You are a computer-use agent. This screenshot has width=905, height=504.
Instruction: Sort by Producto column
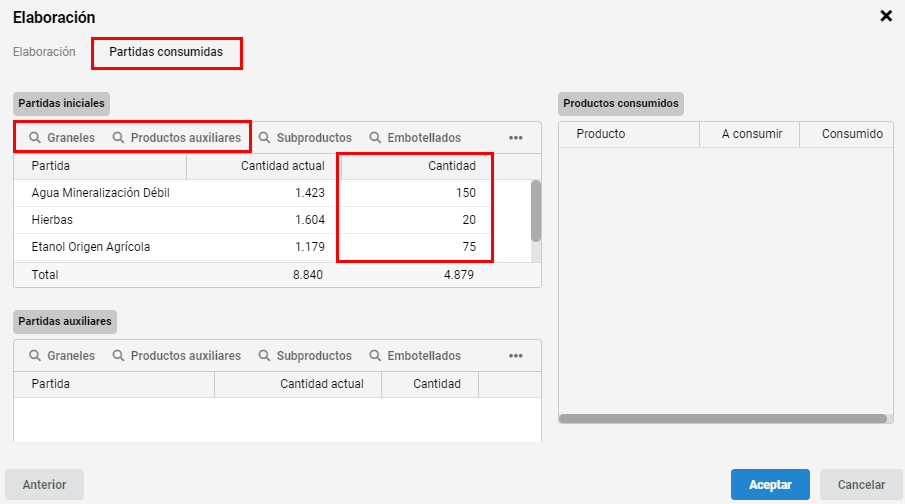pos(629,134)
